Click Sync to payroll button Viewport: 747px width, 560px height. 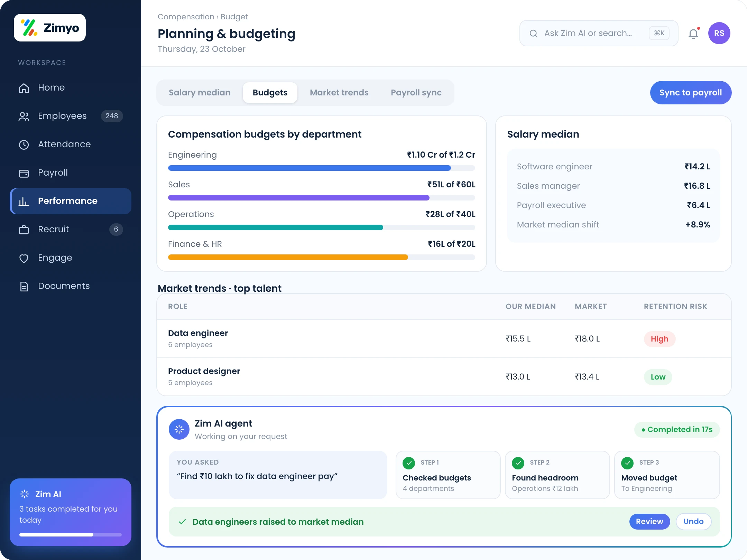pyautogui.click(x=691, y=93)
